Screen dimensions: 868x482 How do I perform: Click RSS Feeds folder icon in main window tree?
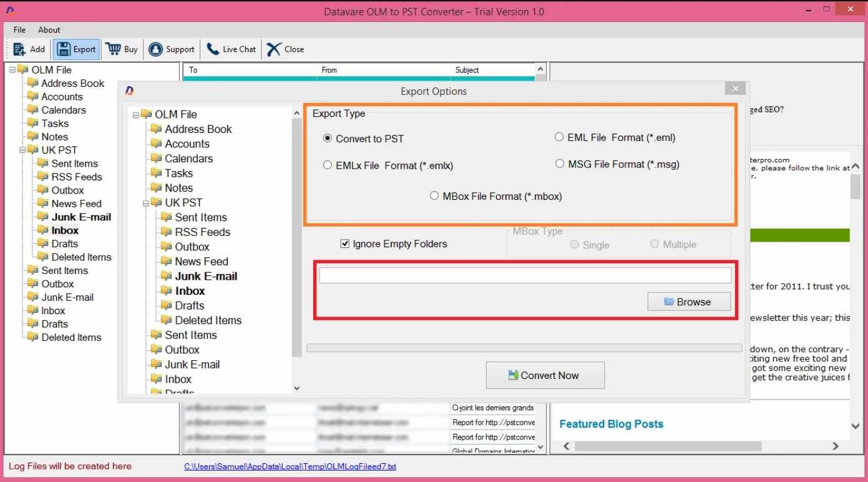tap(43, 177)
